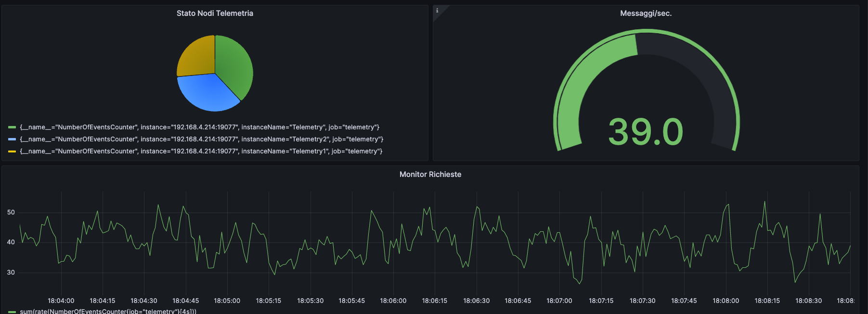Click the 39.0 gauge value
Screen dimensions: 868x314
[x=646, y=132]
